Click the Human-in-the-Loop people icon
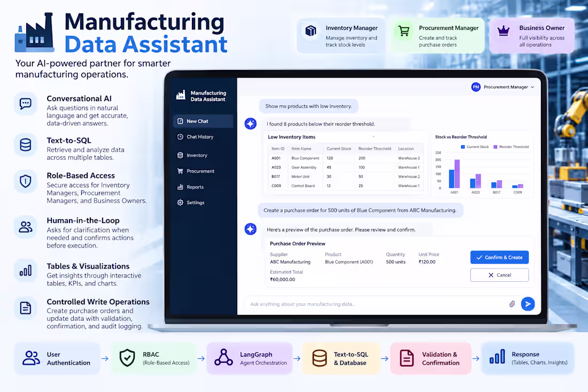The image size is (588, 392). [x=26, y=227]
